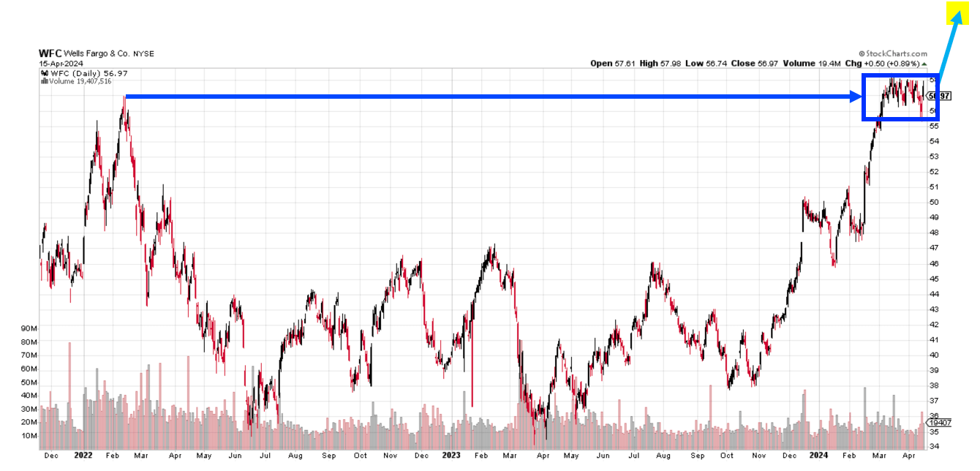Viewport: 980px width, 471px height.
Task: Click the 53 price axis label
Action: pyautogui.click(x=934, y=157)
